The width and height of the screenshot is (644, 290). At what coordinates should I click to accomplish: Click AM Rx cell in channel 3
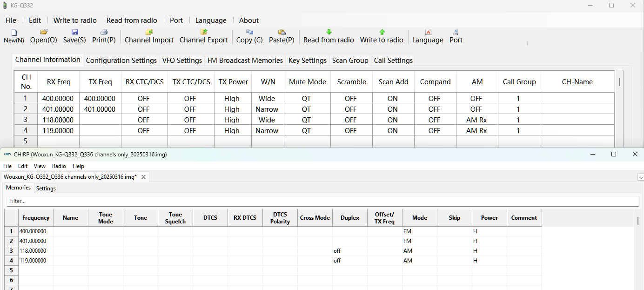click(x=477, y=120)
